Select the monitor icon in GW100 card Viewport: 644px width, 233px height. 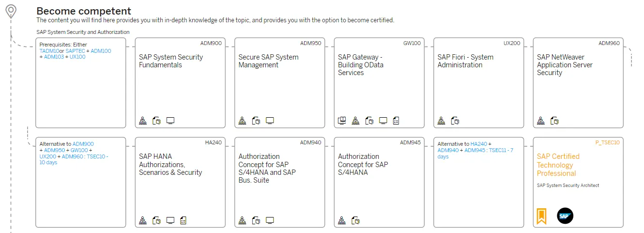[x=383, y=121]
